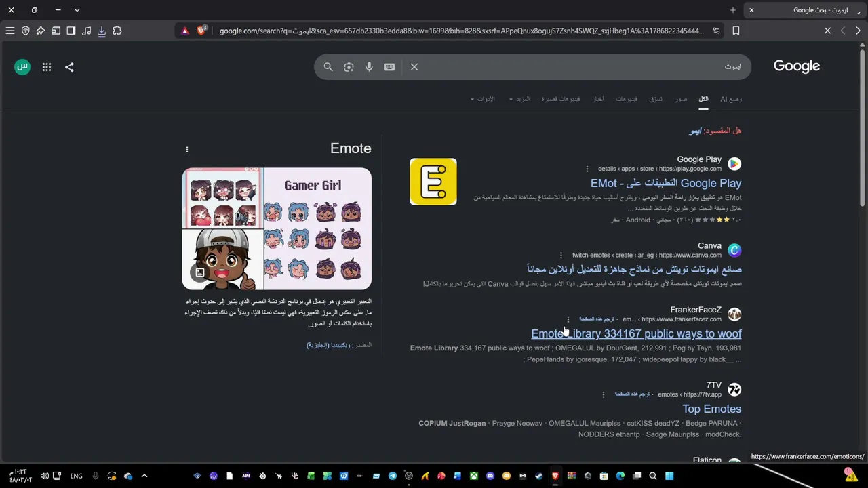Expand the tab search dropdown in title bar
The height and width of the screenshot is (488, 868).
77,10
